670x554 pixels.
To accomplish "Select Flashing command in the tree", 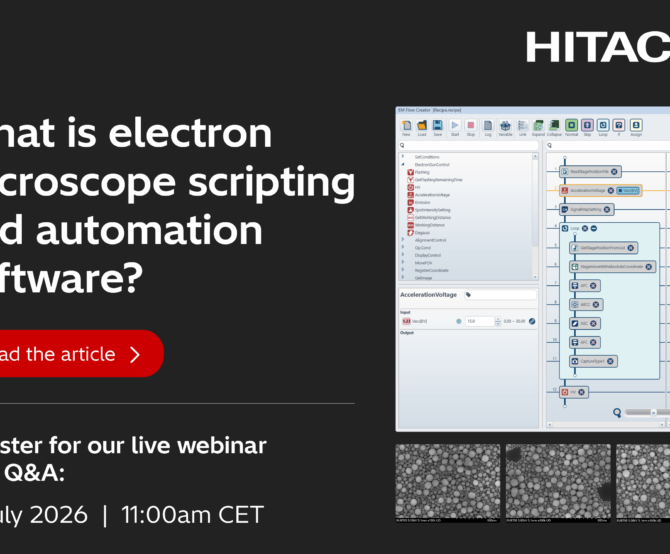I will click(x=418, y=172).
